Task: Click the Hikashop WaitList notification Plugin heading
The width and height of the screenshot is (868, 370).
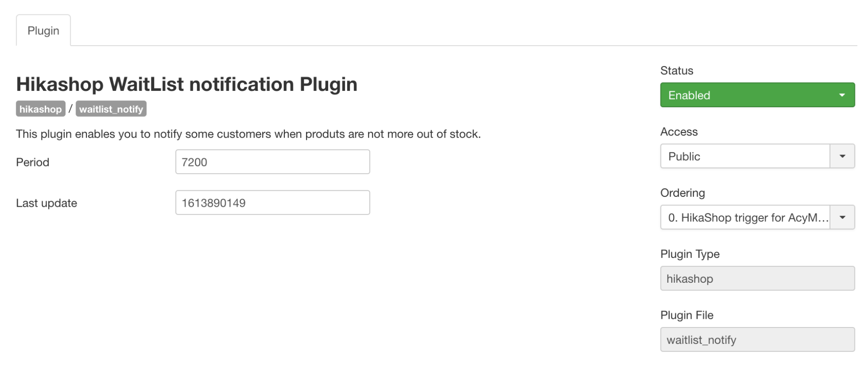Action: pyautogui.click(x=187, y=84)
